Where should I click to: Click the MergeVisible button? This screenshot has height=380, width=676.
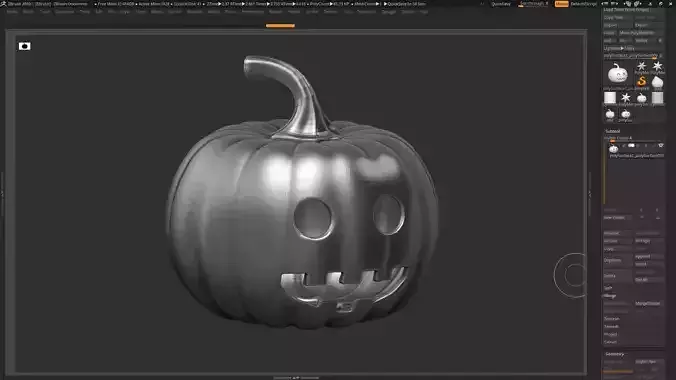pyautogui.click(x=649, y=304)
